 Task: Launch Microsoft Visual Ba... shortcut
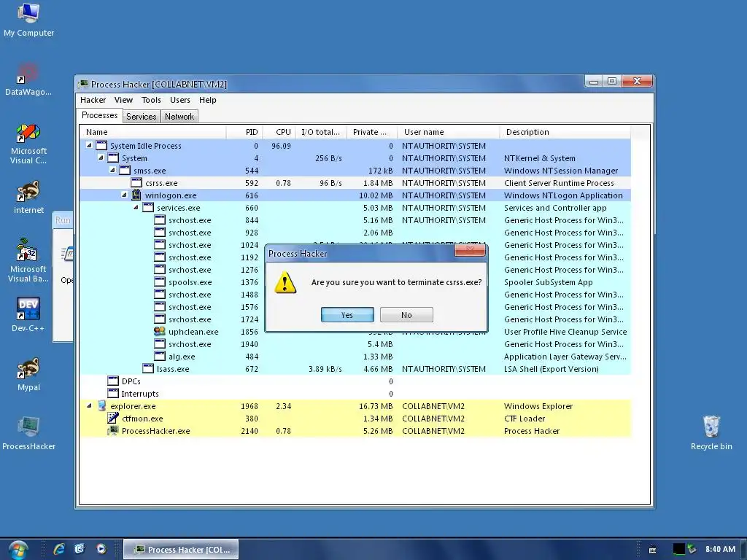(x=28, y=260)
